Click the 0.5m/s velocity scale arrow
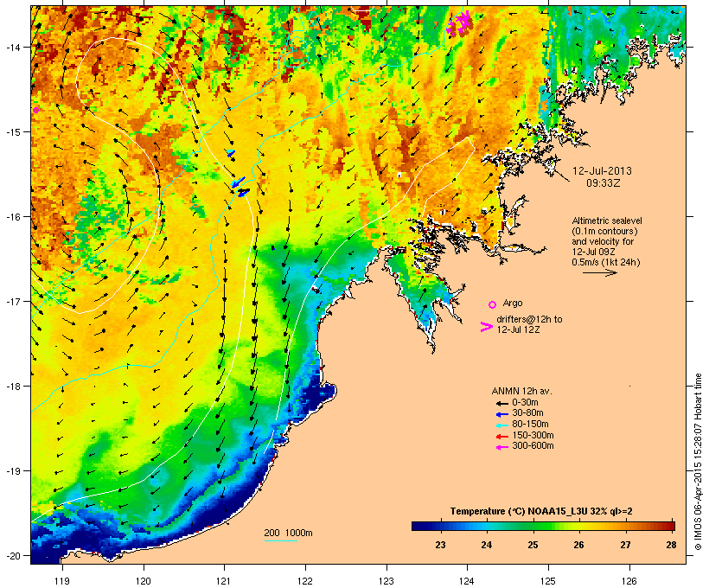This screenshot has height=588, width=709. pos(599,272)
